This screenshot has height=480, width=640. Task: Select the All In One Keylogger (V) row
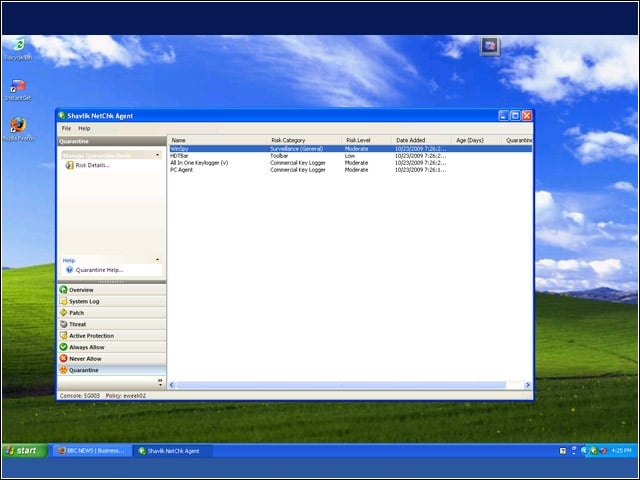coord(350,163)
